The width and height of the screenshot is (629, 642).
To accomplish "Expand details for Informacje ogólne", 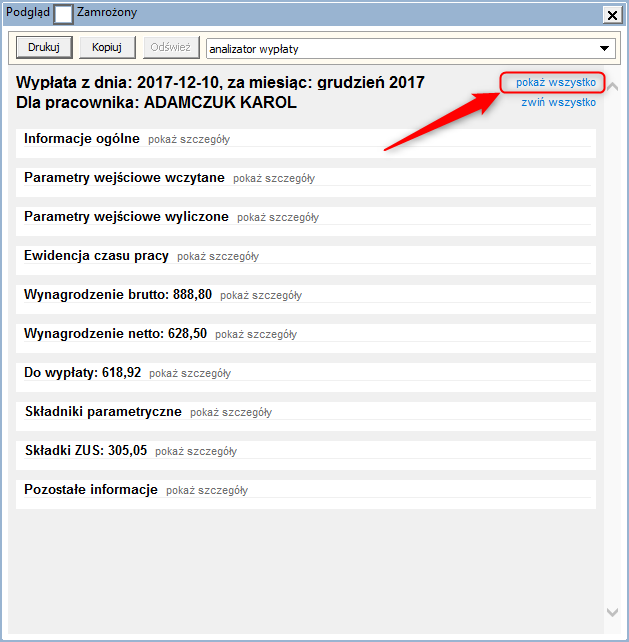I will (189, 140).
